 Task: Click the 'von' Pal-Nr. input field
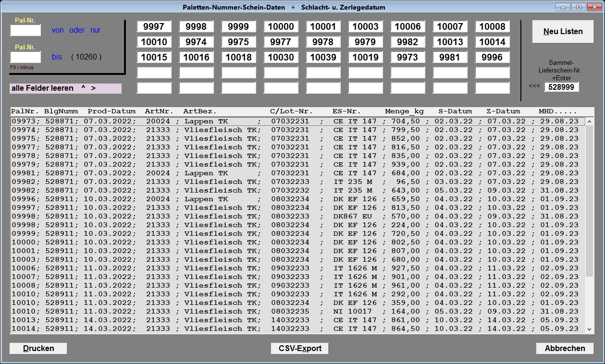pos(25,30)
